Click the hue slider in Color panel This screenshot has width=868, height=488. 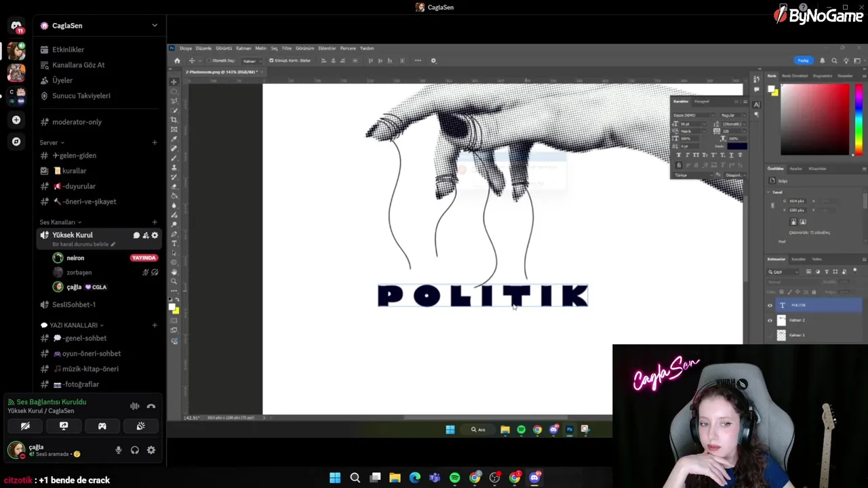[x=859, y=121]
